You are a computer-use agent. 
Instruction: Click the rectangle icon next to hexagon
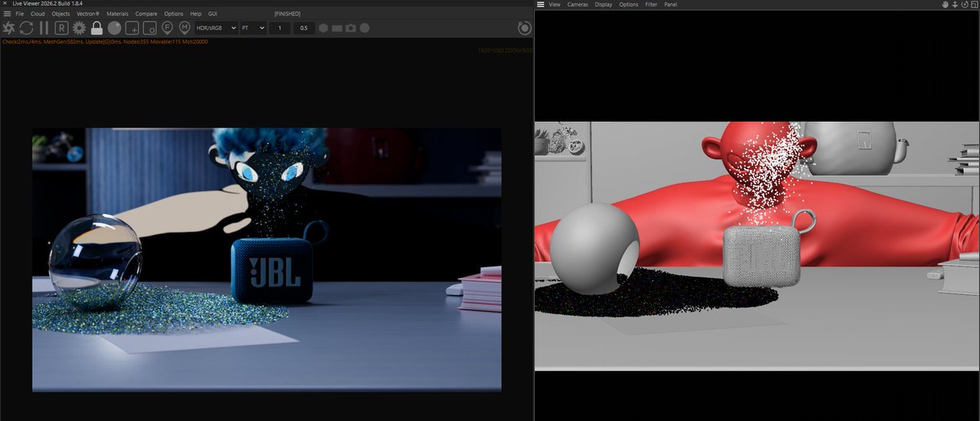337,28
